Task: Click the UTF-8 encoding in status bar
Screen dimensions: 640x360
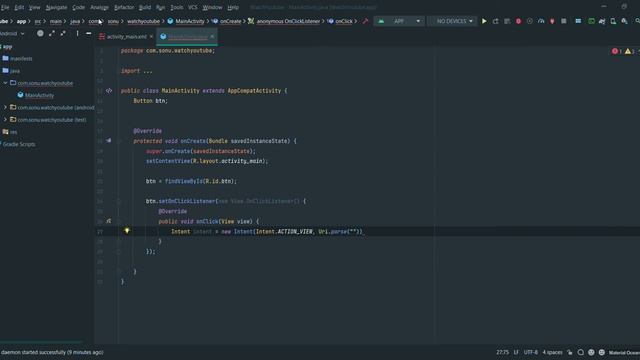Action: point(531,352)
